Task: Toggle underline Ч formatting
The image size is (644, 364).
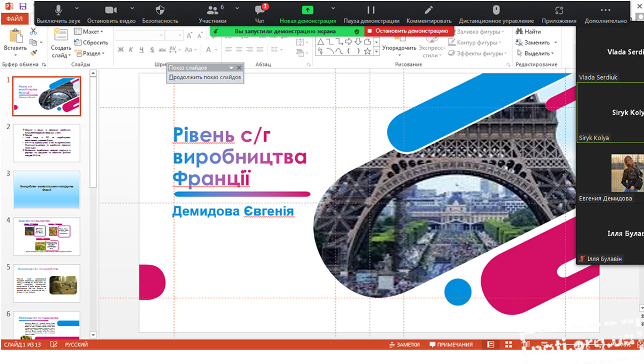Action: point(142,50)
